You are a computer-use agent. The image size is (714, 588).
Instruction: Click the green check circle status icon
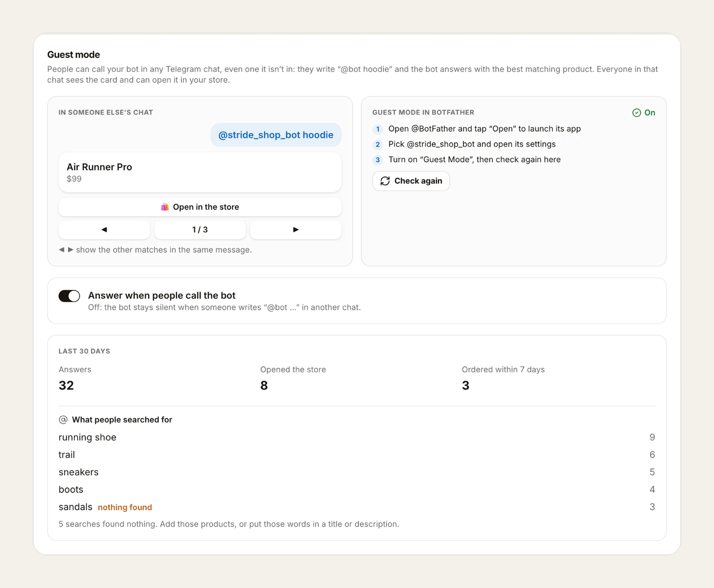click(x=637, y=112)
